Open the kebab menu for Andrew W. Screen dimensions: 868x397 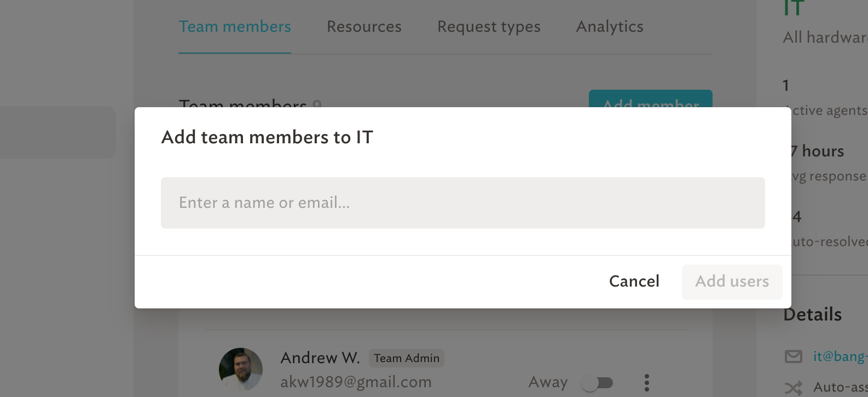pyautogui.click(x=646, y=382)
